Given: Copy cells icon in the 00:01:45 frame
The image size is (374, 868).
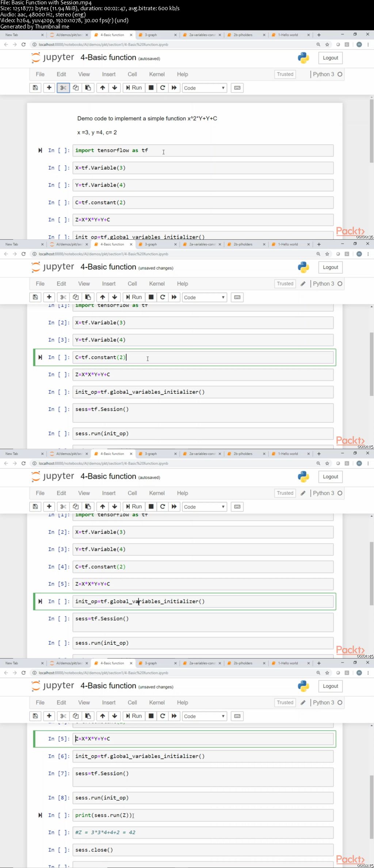Looking at the screenshot, I should [76, 506].
